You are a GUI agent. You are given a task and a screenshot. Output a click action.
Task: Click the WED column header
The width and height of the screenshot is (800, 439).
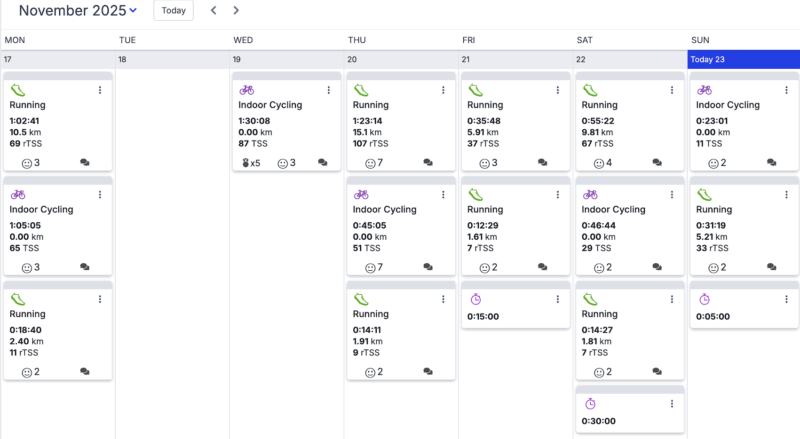[x=243, y=40]
